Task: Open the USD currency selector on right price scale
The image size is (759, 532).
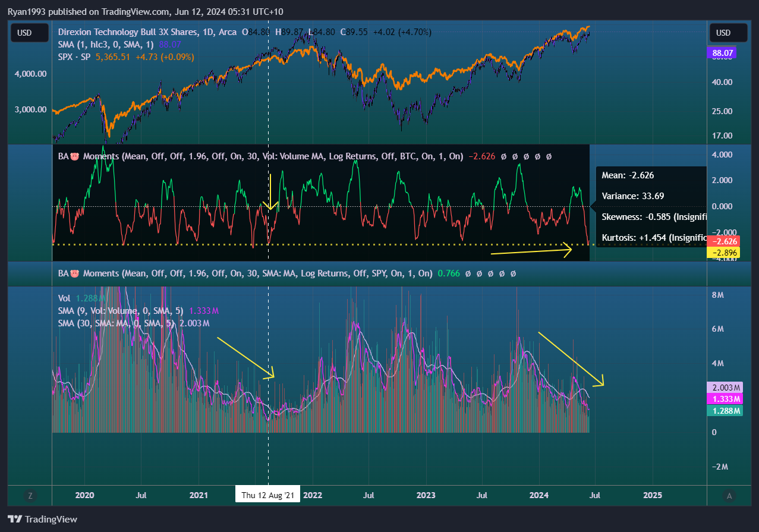Action: coord(729,33)
